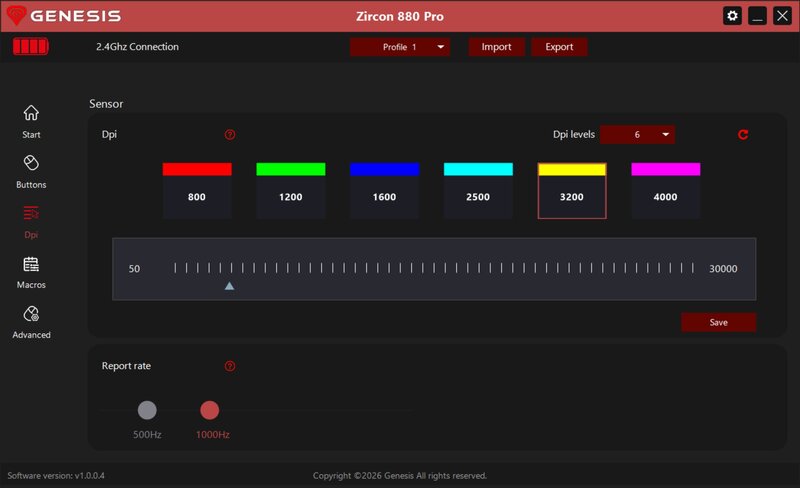The width and height of the screenshot is (800, 488).
Task: Click the yellow color swatch above 3200
Action: tap(572, 169)
